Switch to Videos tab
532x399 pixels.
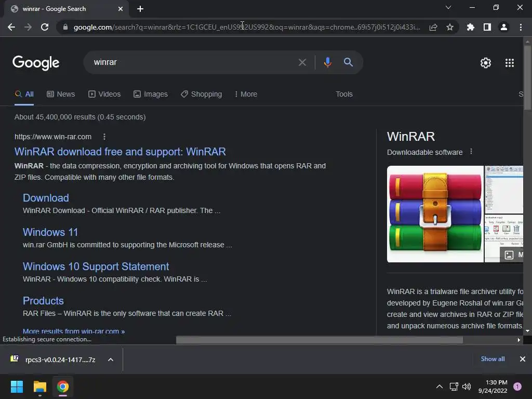tap(104, 95)
